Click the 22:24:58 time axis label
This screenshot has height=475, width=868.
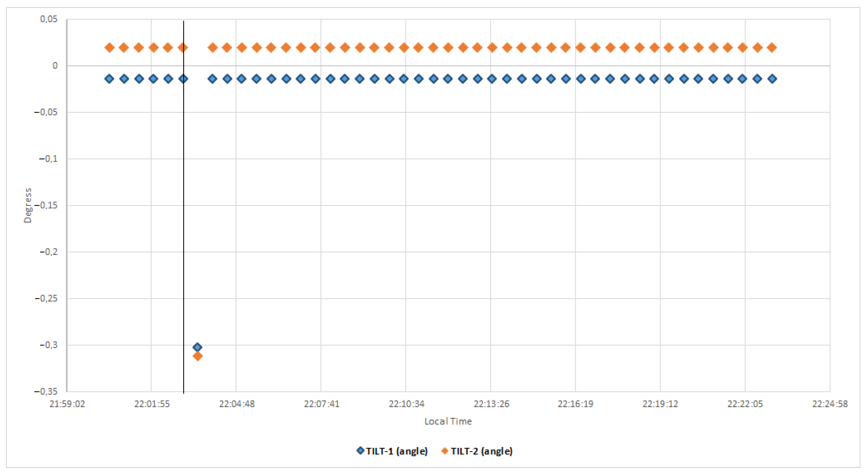click(x=830, y=404)
